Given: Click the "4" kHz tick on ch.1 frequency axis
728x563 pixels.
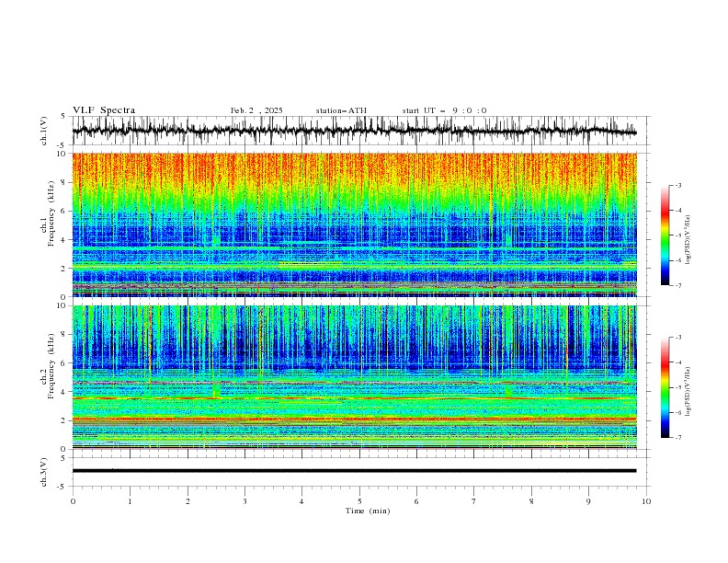Looking at the screenshot, I should 64,240.
